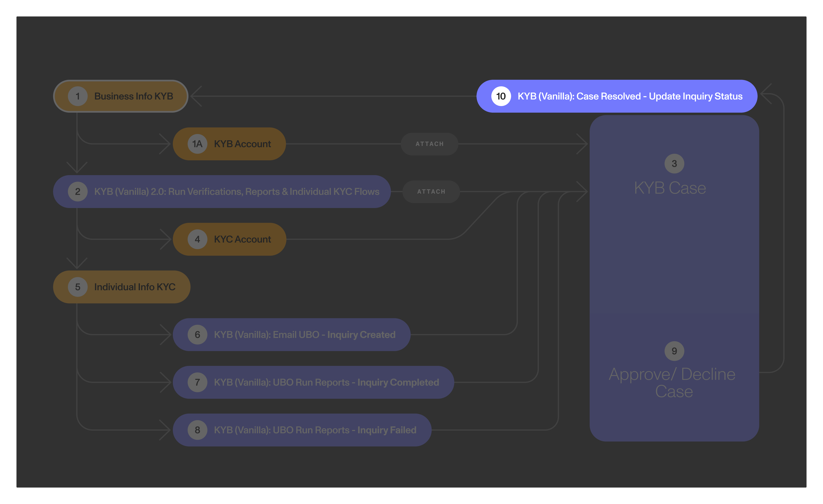
Task: Click the 1A badge on KYB Account node
Action: (197, 144)
